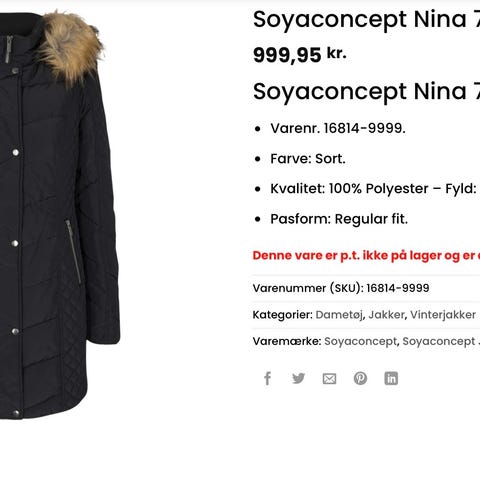Screen dimensions: 480x480
Task: Share the product on Facebook
Action: point(267,378)
